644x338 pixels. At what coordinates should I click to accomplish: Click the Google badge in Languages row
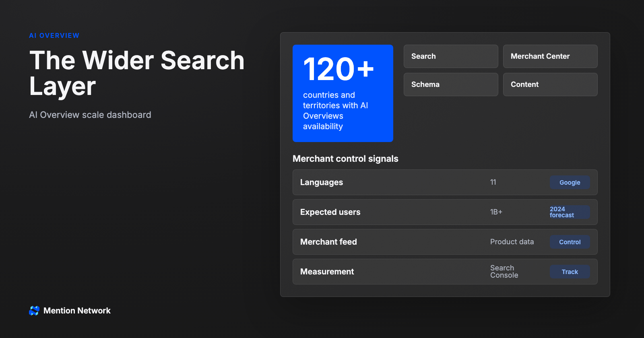click(x=570, y=182)
